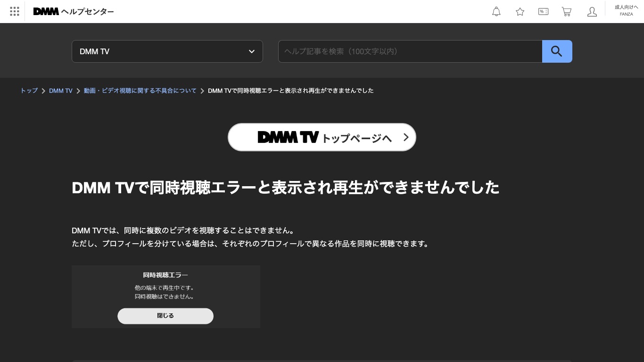The height and width of the screenshot is (362, 644).
Task: Open the coupon ticket icon
Action: pos(543,12)
